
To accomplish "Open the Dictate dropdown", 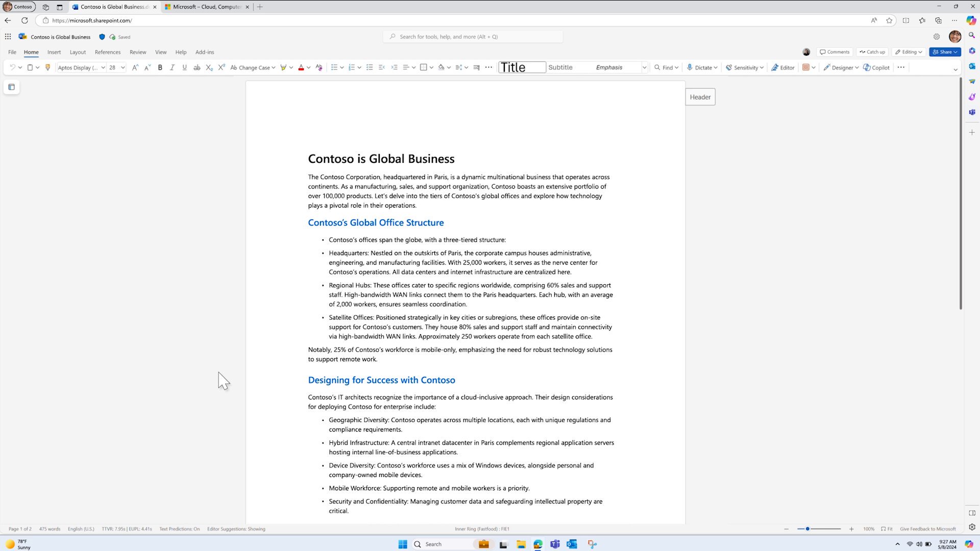I will pos(702,67).
